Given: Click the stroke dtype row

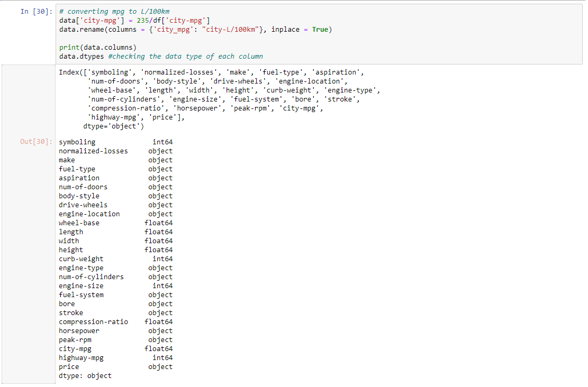Looking at the screenshot, I should click(115, 313).
